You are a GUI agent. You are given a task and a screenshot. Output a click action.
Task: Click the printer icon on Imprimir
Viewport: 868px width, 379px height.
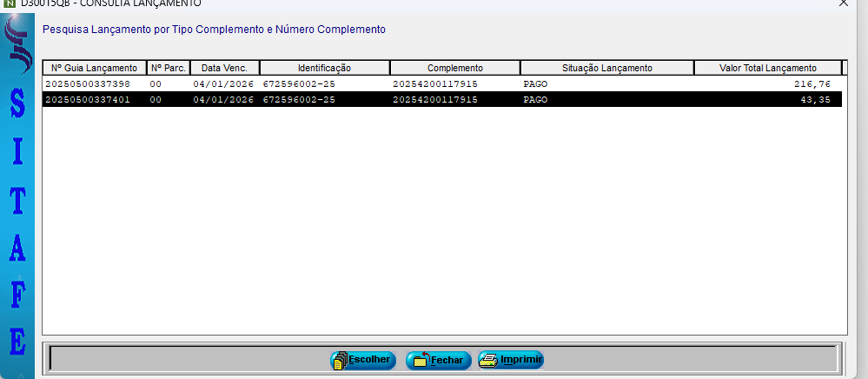tap(489, 360)
